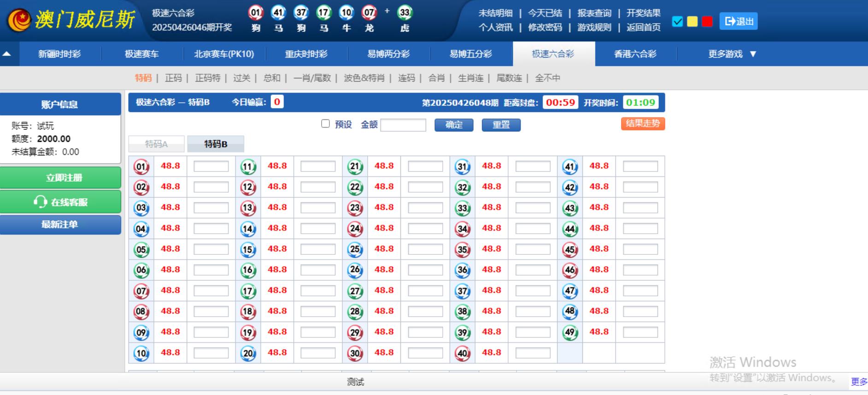The height and width of the screenshot is (395, 868).
Task: Click the number 49 ball in the grid
Action: pyautogui.click(x=570, y=332)
